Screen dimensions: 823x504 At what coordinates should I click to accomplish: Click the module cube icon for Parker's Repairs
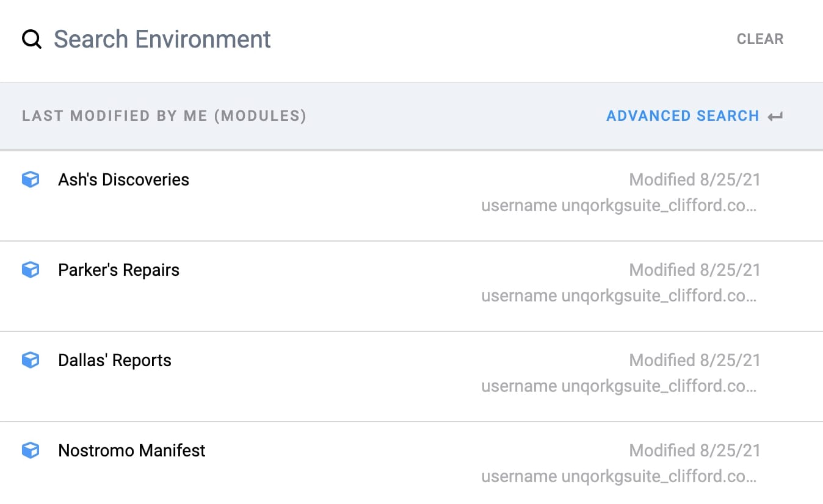coord(31,270)
